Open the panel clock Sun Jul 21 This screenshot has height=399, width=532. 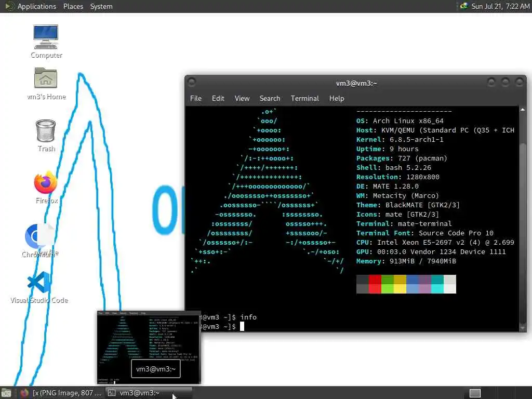coord(500,6)
